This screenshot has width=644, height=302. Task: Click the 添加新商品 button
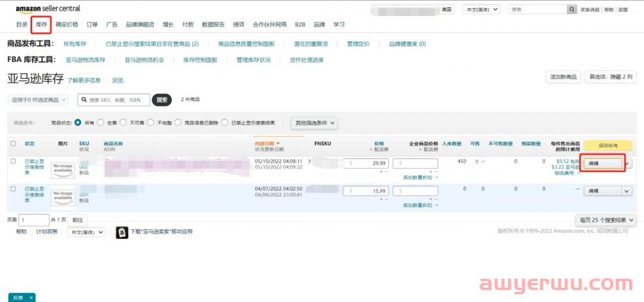(x=563, y=77)
